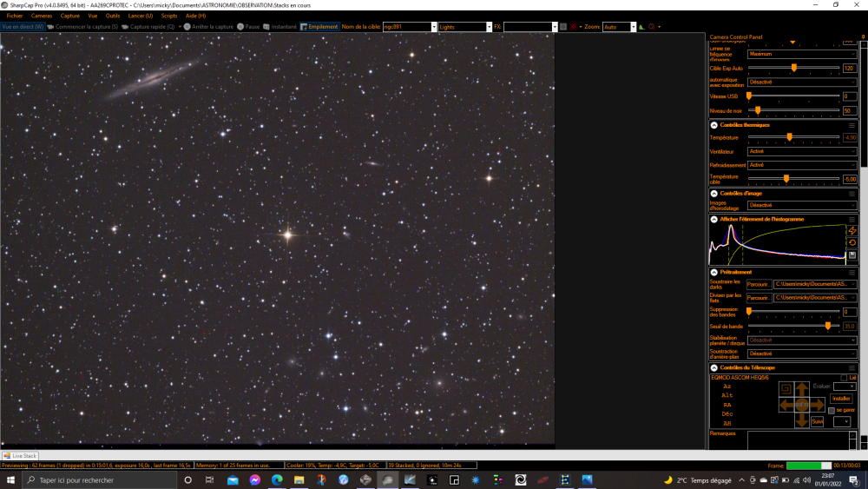Viewport: 868px width, 489px height.
Task: Click the Instantané snapshot button
Action: pyautogui.click(x=279, y=27)
